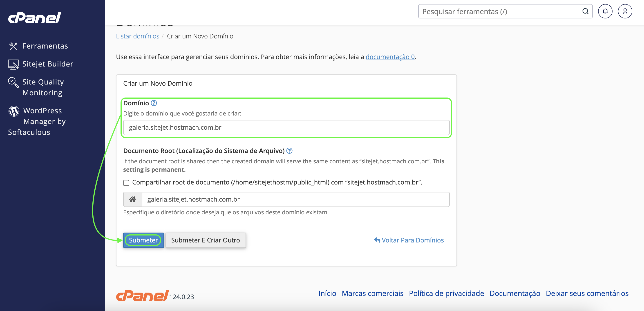Open the Documentação footer link
Screen dimensions: 644x311
tap(515, 293)
